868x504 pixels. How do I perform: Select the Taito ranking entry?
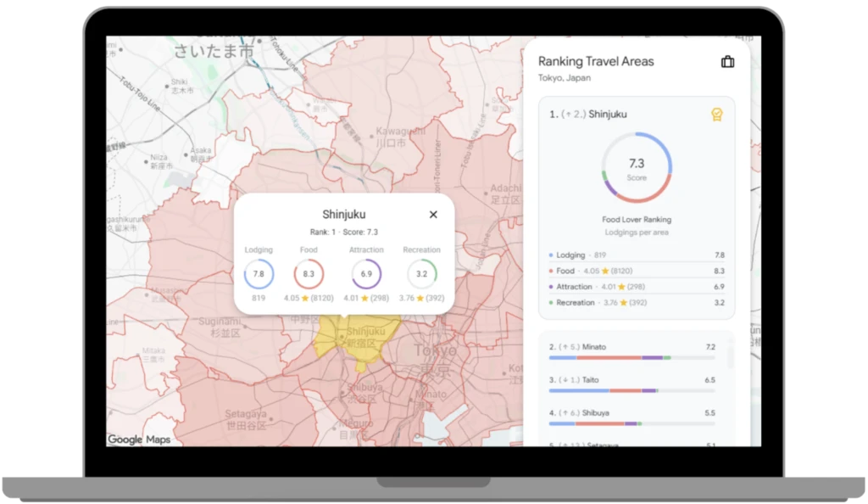632,380
